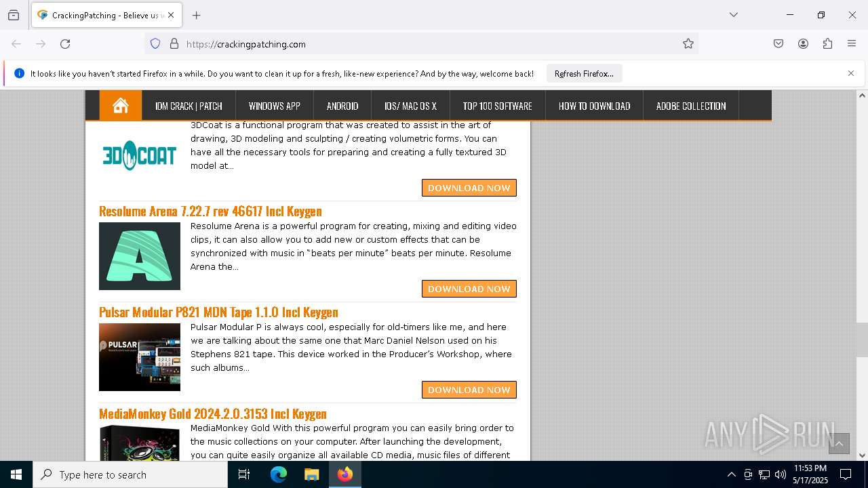Open the Windows Start menu
868x488 pixels.
[16, 474]
